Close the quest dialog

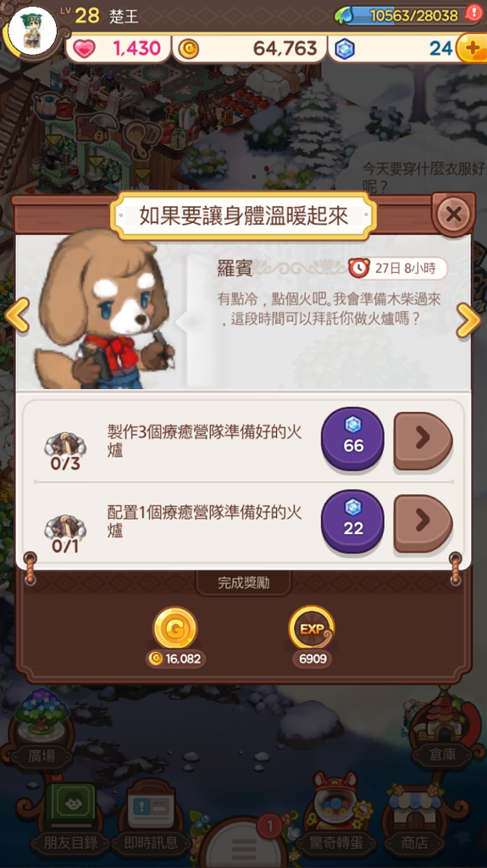[x=453, y=214]
